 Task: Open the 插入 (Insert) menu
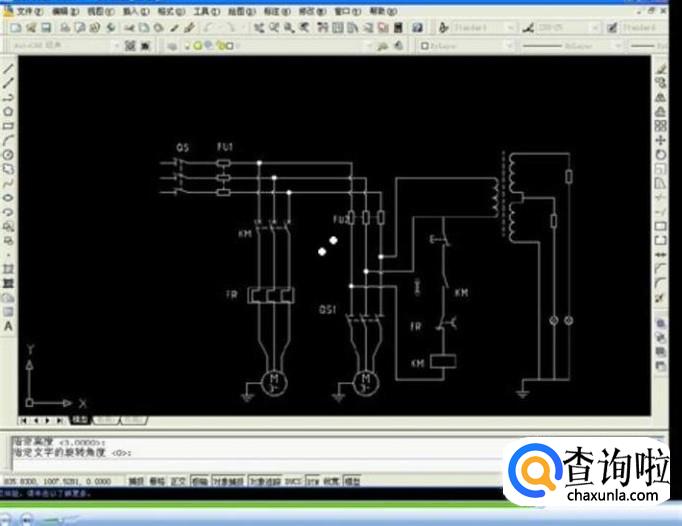coord(136,11)
